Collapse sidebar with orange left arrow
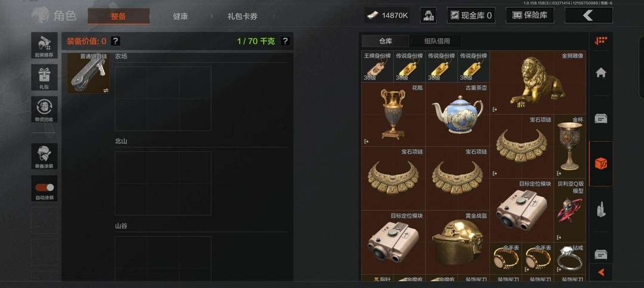Screen dimensions: 644x288 (x=601, y=272)
